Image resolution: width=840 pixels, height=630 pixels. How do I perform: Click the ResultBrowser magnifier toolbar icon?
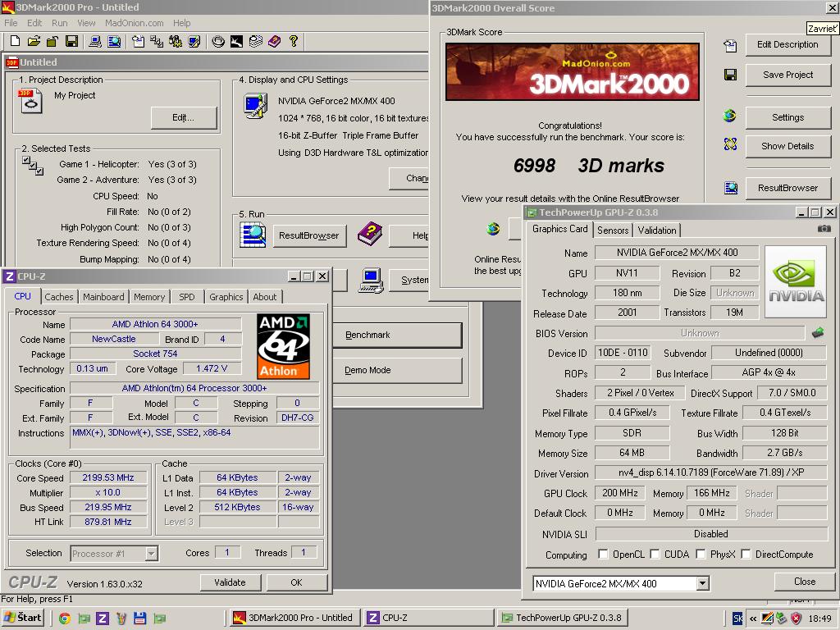tap(114, 41)
